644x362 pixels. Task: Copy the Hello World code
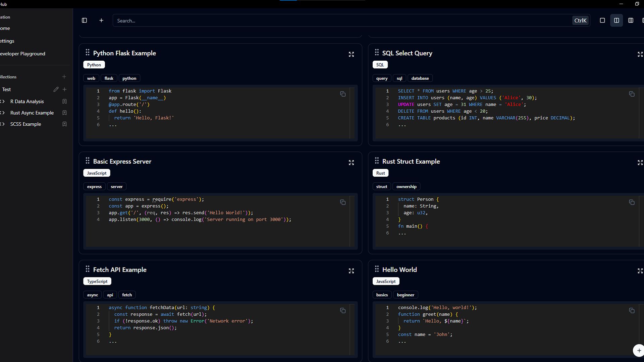pyautogui.click(x=632, y=311)
